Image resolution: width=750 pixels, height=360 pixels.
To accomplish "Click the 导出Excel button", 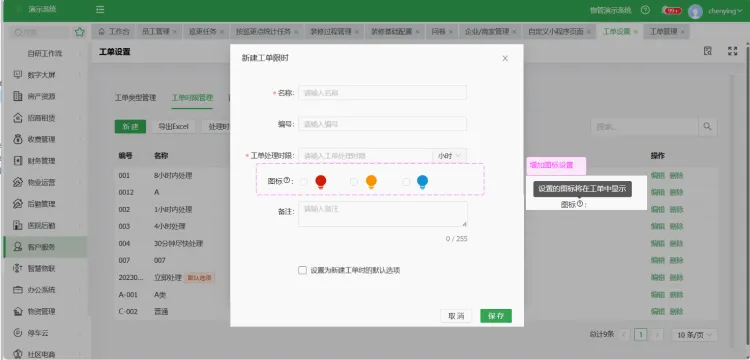I will click(x=173, y=127).
